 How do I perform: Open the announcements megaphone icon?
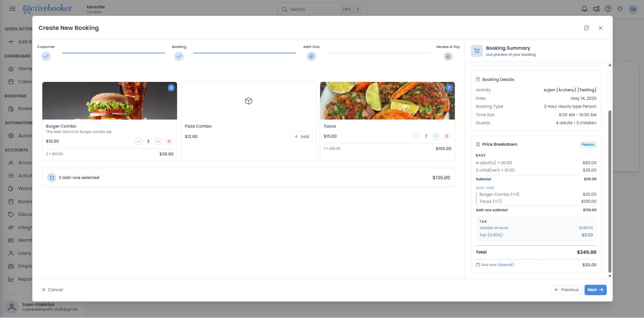[x=596, y=9]
